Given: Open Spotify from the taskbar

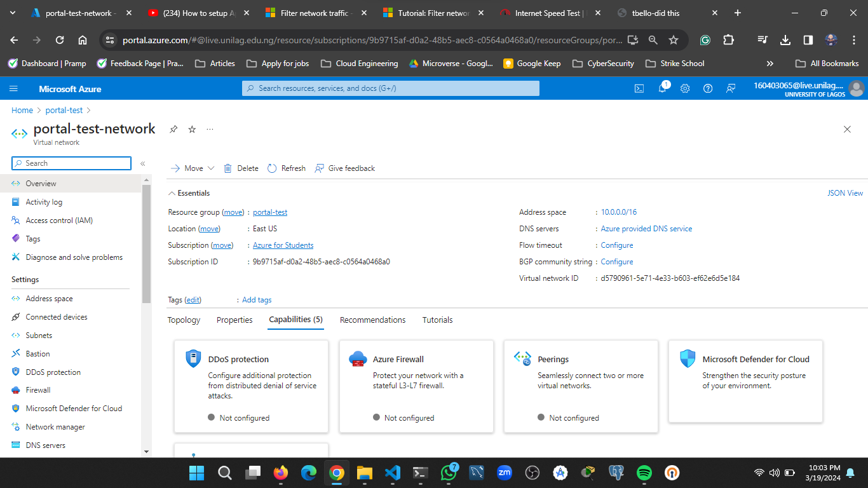Looking at the screenshot, I should [x=644, y=473].
